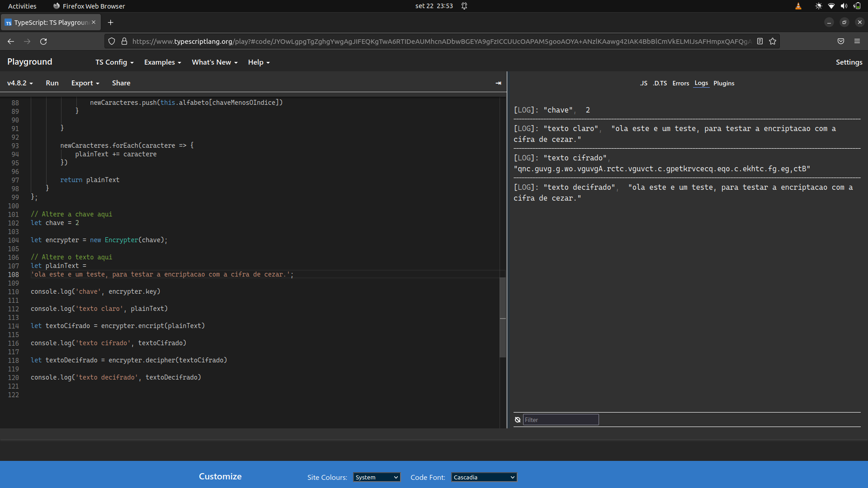Open the notification bell in the top bar

pyautogui.click(x=464, y=6)
